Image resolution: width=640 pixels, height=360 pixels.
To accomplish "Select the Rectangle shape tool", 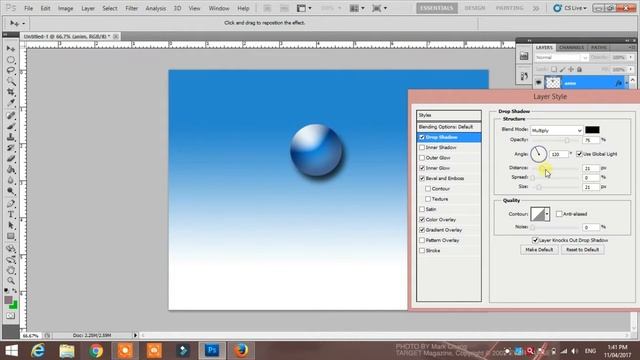I will 11,236.
